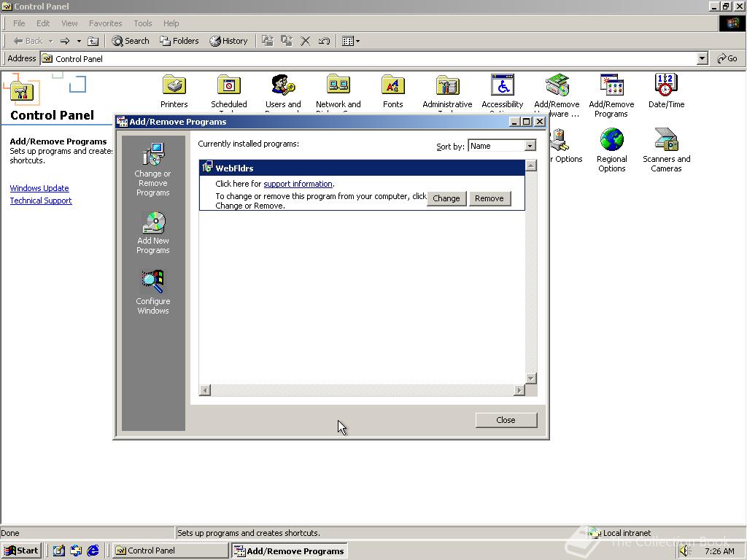Expand the Address bar dropdown

[x=701, y=58]
